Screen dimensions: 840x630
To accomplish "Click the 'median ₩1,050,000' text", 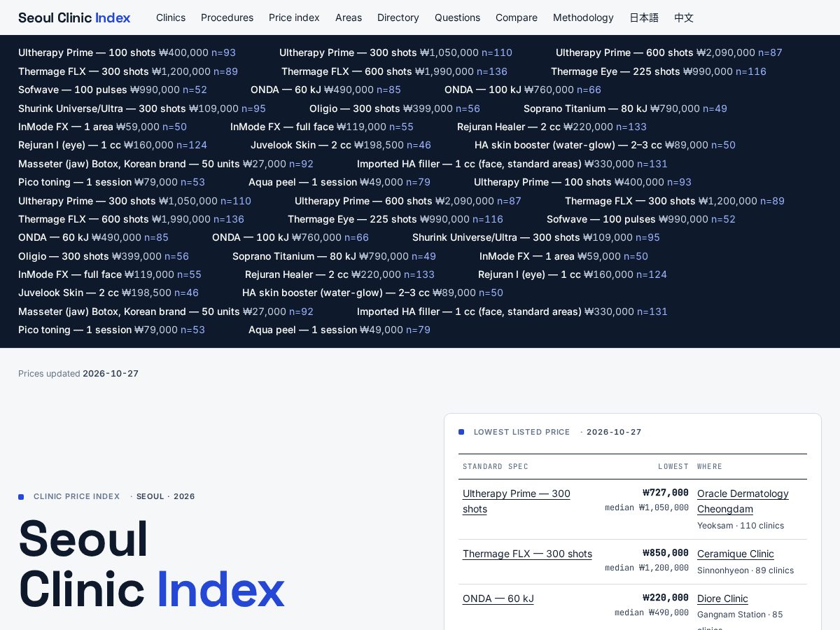I will [x=647, y=507].
